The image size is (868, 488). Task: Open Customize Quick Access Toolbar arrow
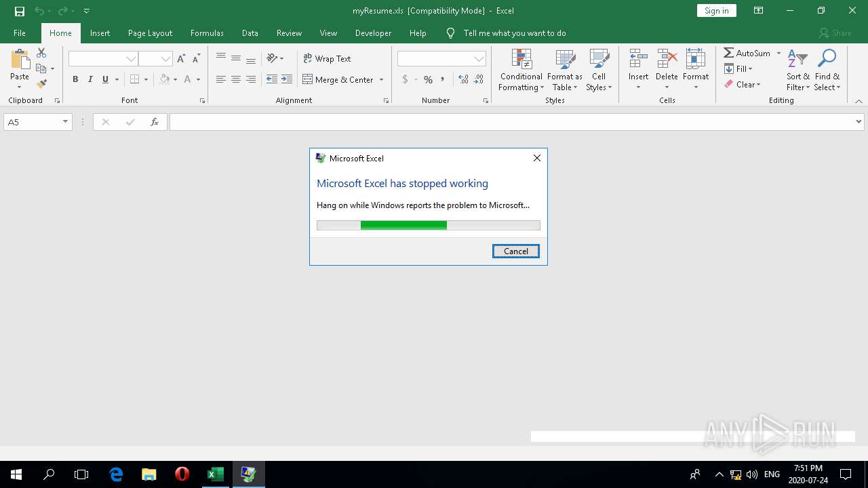tap(87, 11)
